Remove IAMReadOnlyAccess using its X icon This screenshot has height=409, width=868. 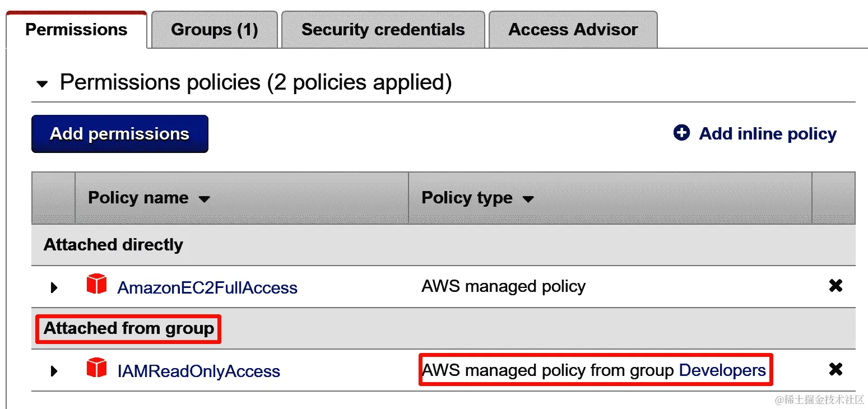[835, 369]
